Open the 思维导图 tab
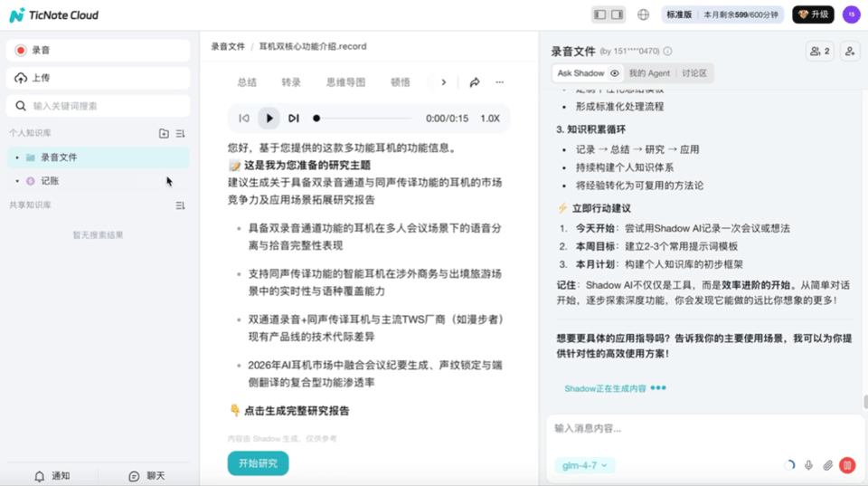 point(345,82)
